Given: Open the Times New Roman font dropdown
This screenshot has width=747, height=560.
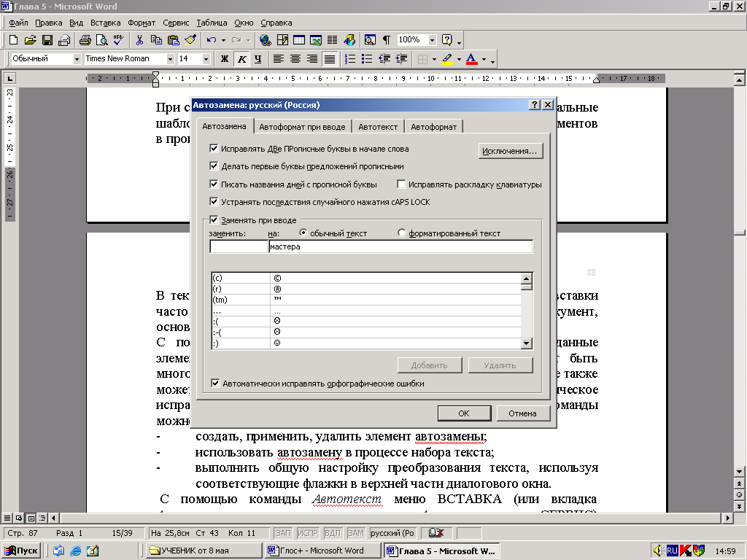Looking at the screenshot, I should click(x=170, y=59).
